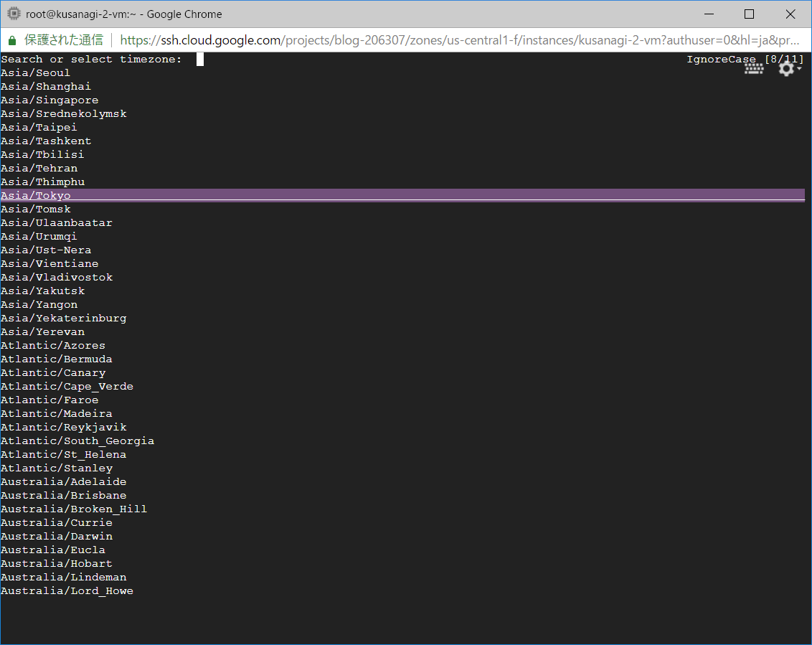812x645 pixels.
Task: Select the Atlantic/Azores timezone
Action: tap(53, 345)
